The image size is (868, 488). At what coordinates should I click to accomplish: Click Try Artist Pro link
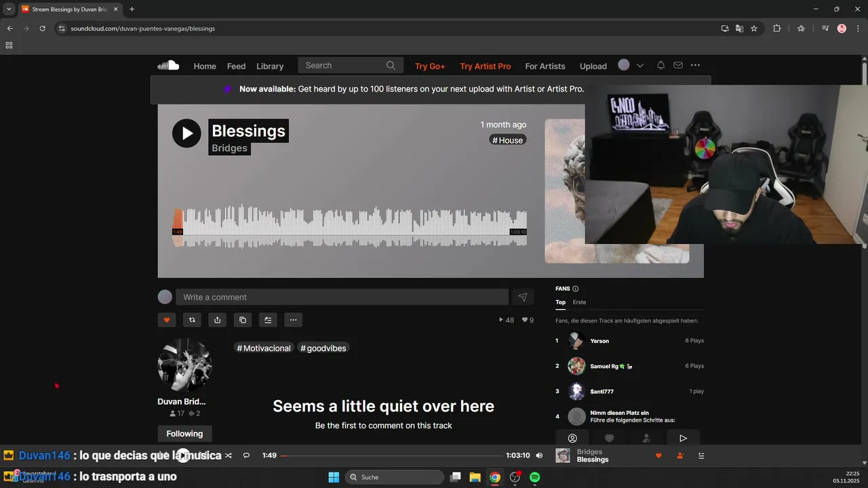[486, 66]
